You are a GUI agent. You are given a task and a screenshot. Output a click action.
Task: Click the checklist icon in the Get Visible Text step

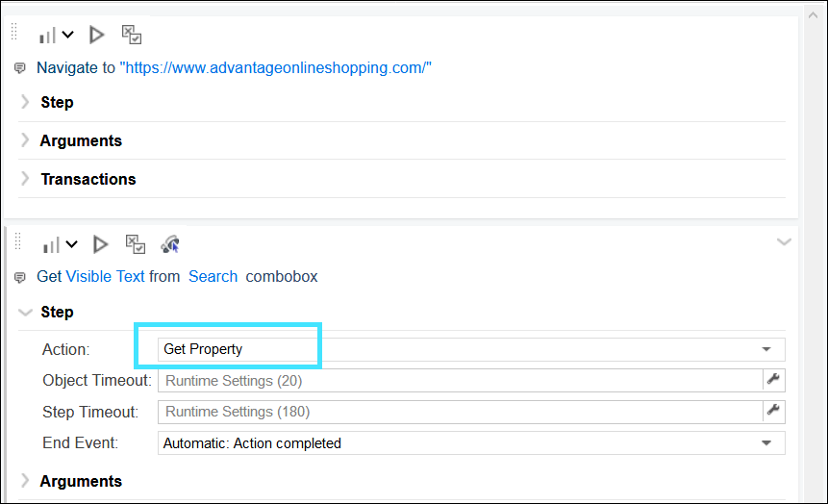136,244
